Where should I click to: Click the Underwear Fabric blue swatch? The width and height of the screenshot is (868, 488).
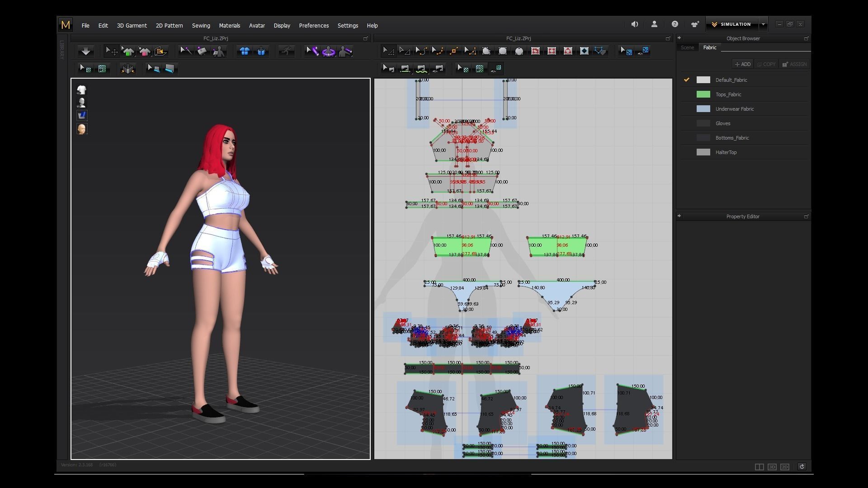click(x=703, y=109)
